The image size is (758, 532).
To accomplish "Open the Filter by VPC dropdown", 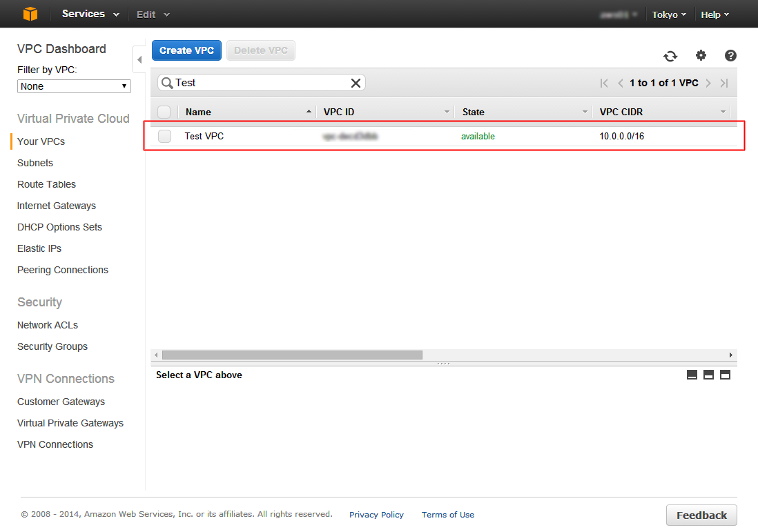I will point(74,86).
